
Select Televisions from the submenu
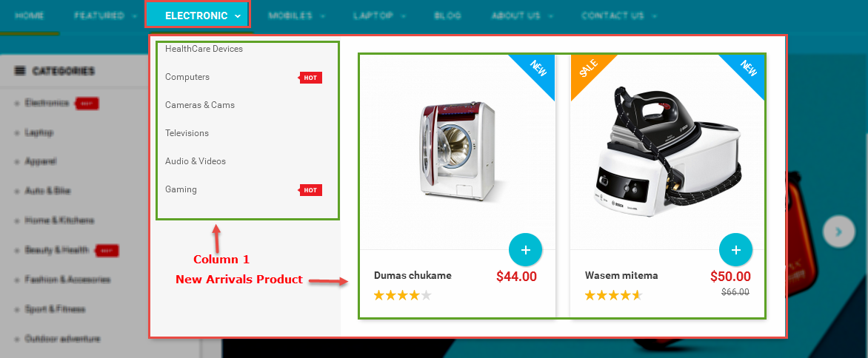click(x=187, y=133)
